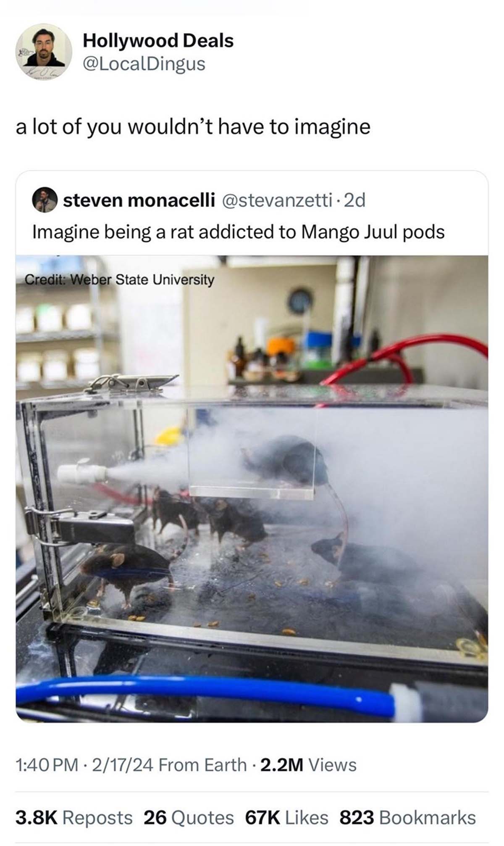
Task: Open the quoted tweet about Mango Juul pods
Action: pyautogui.click(x=238, y=232)
